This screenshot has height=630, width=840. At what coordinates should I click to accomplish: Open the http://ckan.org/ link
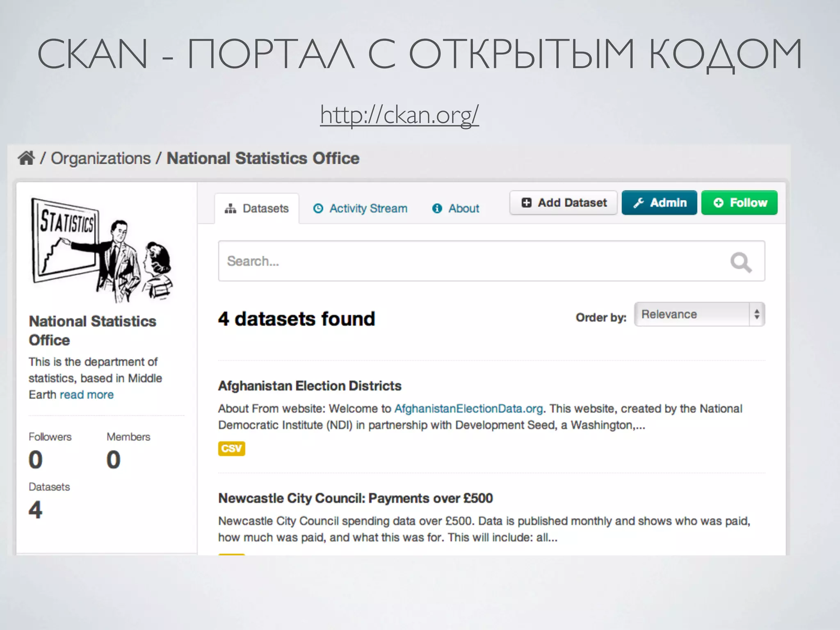399,114
